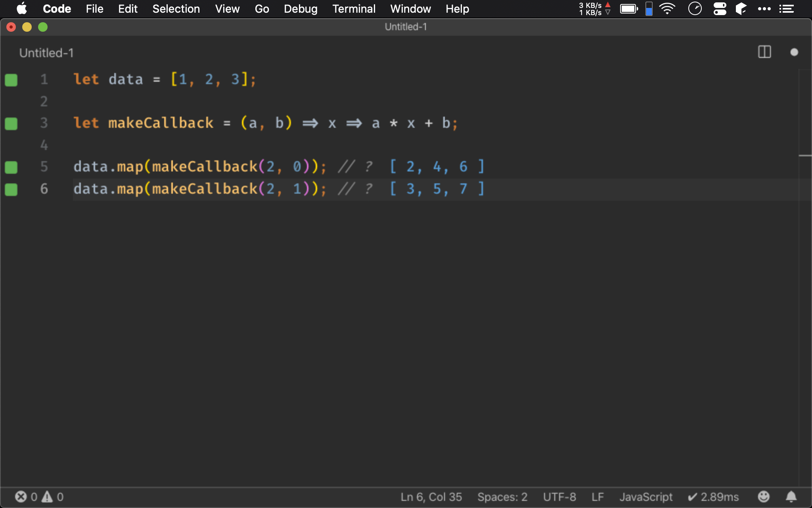Open the Wi-Fi menu bar icon
Screen dimensions: 812x508
coord(667,9)
